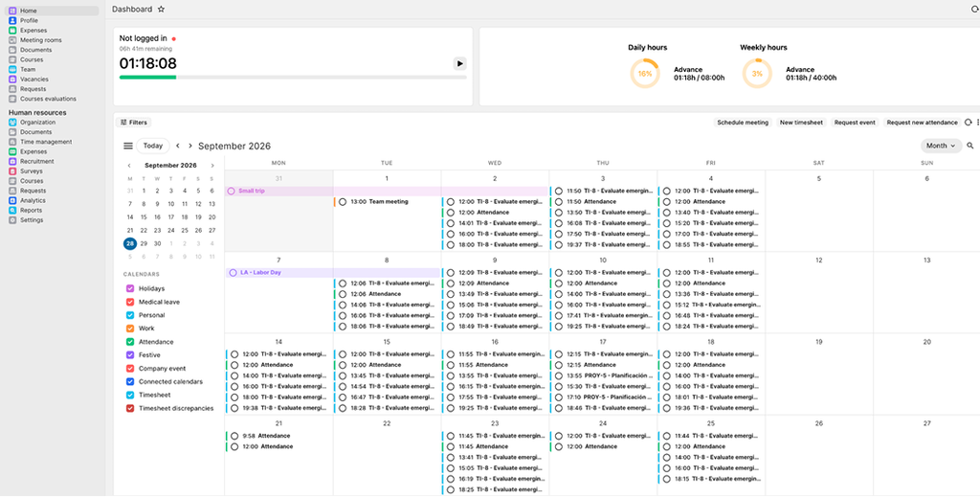Click the New timesheet button
This screenshot has height=499, width=980.
(802, 123)
